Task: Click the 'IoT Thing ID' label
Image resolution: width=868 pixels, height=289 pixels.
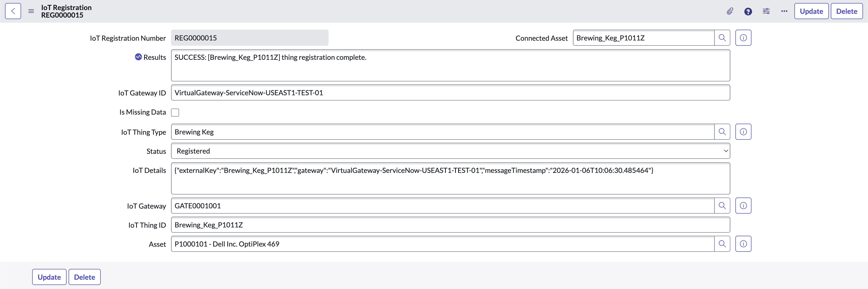Action: [147, 225]
